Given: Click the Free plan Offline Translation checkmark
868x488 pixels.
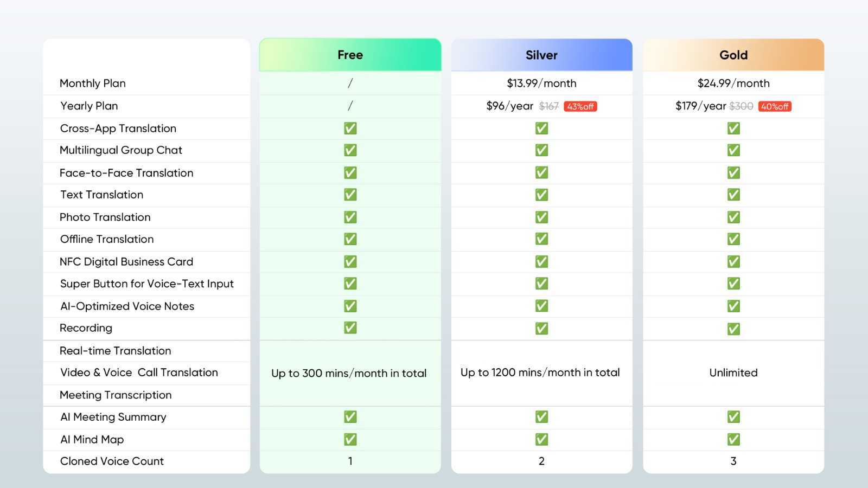Looking at the screenshot, I should [350, 239].
